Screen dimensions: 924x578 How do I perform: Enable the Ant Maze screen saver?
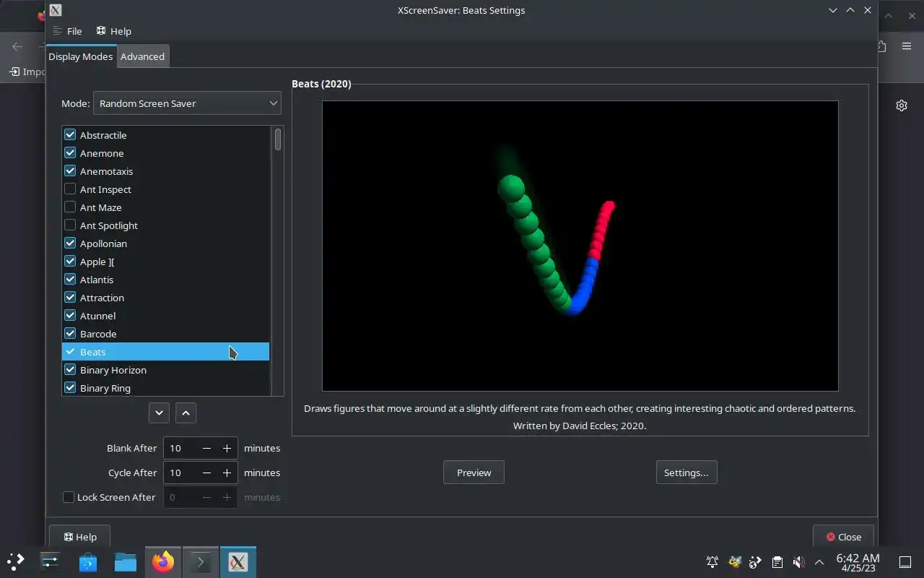(x=70, y=207)
